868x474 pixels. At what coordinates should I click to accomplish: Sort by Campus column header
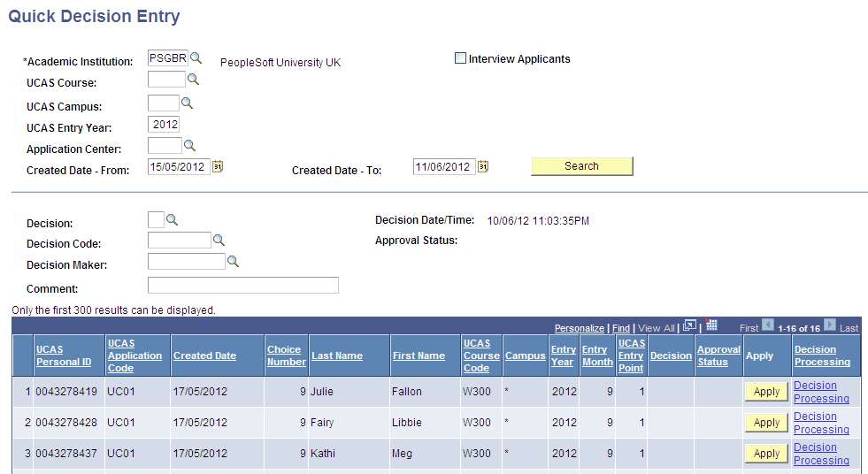point(526,355)
